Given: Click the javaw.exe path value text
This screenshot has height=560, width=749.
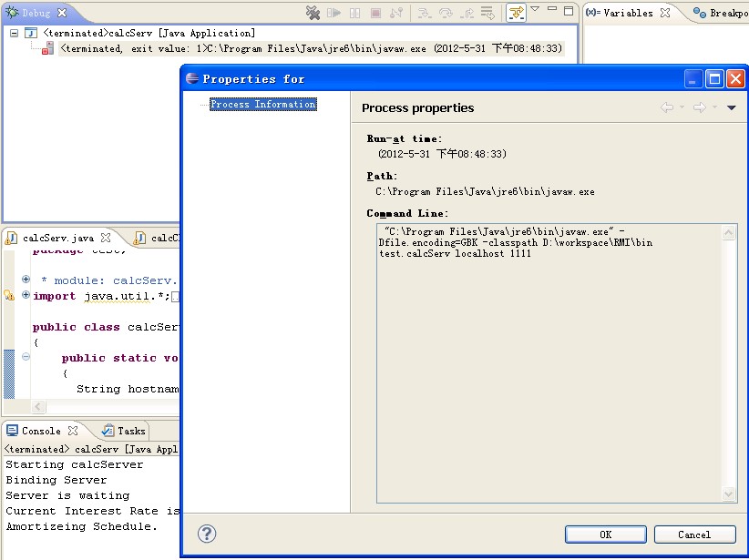Looking at the screenshot, I should click(485, 191).
